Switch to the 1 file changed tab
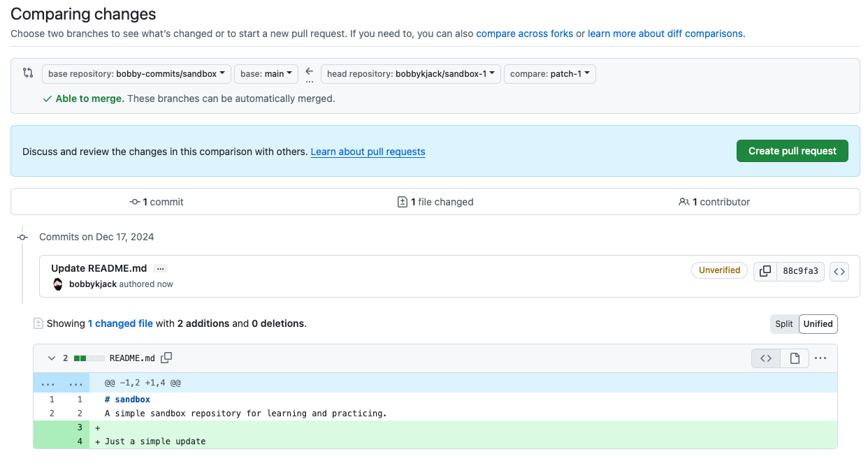The width and height of the screenshot is (868, 468). pyautogui.click(x=435, y=201)
